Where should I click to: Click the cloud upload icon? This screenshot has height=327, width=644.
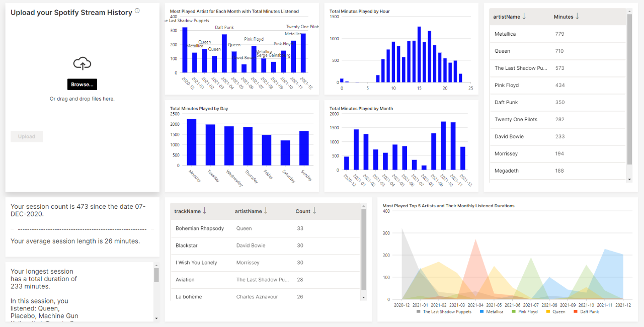[82, 63]
